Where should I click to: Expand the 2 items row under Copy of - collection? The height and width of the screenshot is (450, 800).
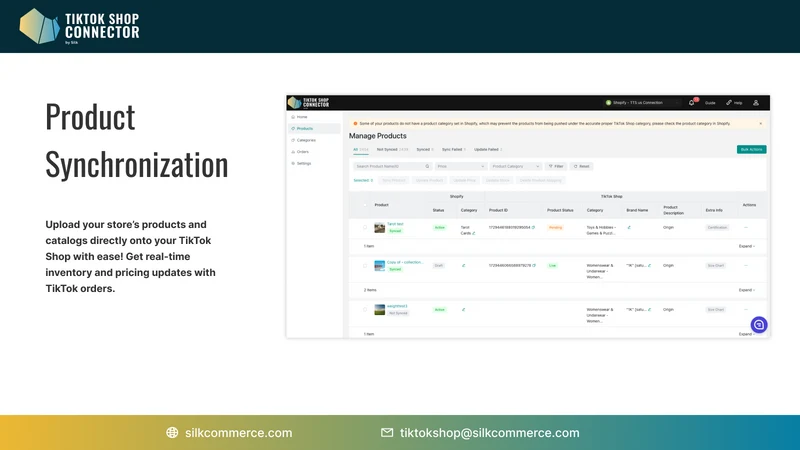(747, 290)
